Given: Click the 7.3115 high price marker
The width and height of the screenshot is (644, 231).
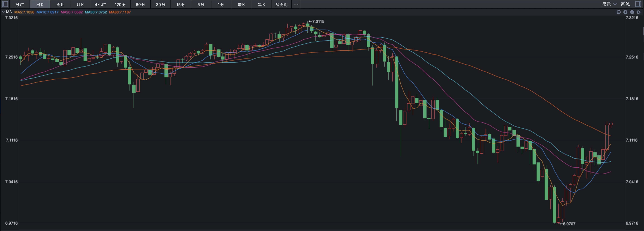Looking at the screenshot, I should point(316,22).
